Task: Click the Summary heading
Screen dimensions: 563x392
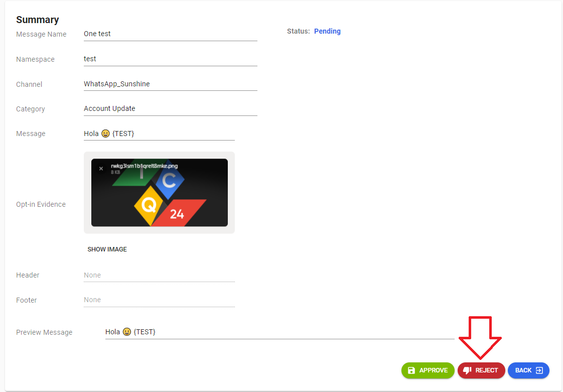Action: click(x=38, y=20)
